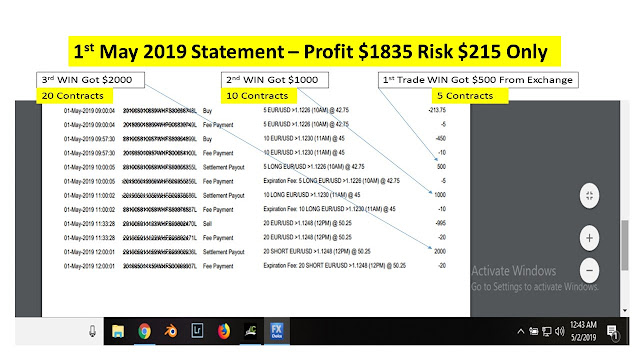640x360 pixels.
Task: Click the scrollbar down arrow
Action: 625,311
